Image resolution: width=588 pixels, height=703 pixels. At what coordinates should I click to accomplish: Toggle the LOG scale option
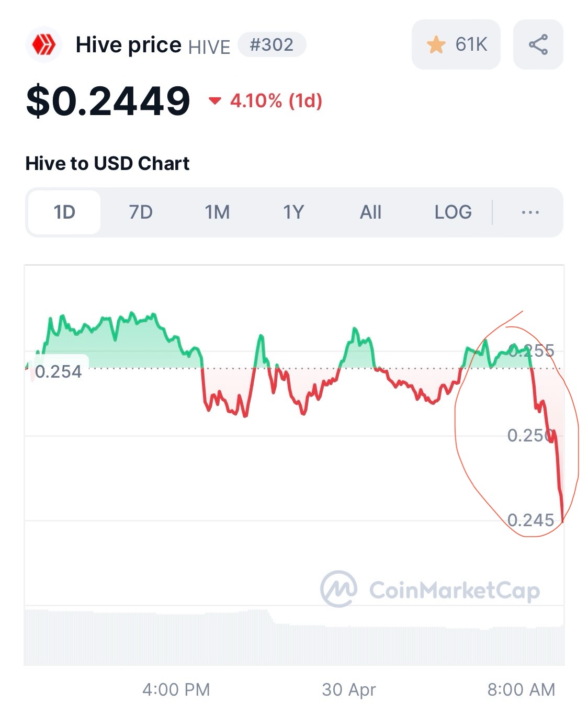point(453,212)
